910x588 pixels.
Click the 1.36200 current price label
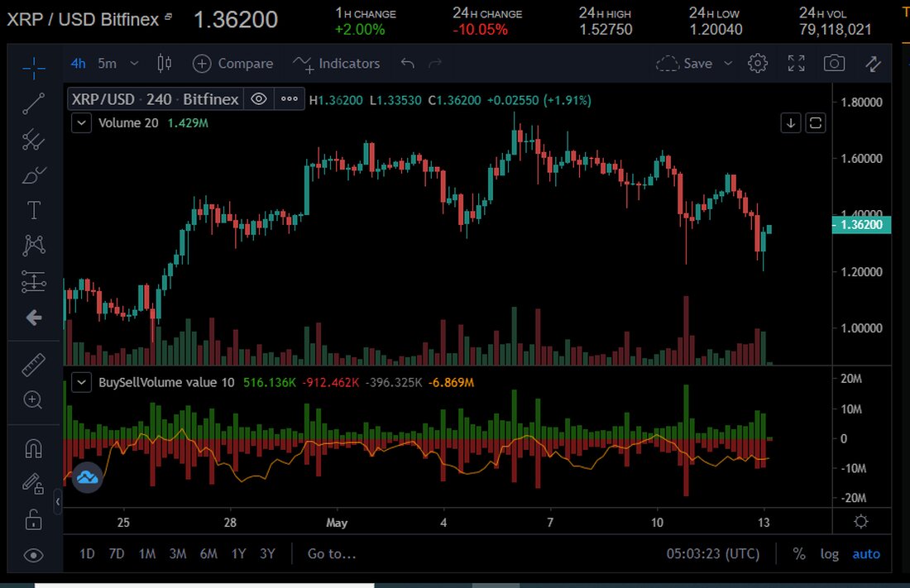861,225
